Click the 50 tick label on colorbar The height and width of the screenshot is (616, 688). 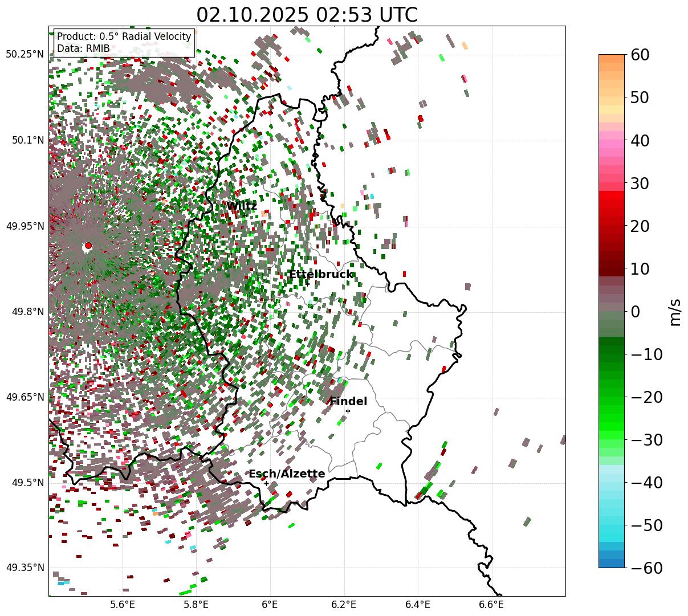[641, 97]
